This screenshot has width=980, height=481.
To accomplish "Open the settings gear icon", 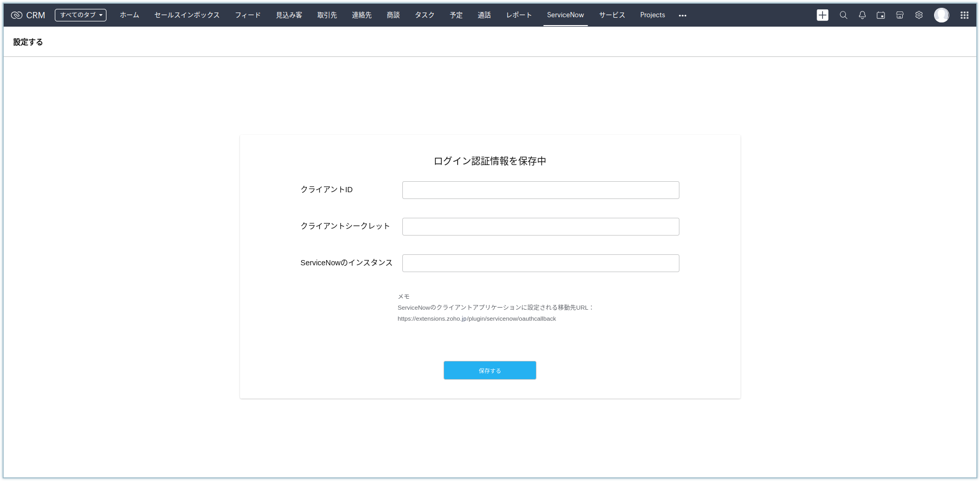I will (919, 15).
